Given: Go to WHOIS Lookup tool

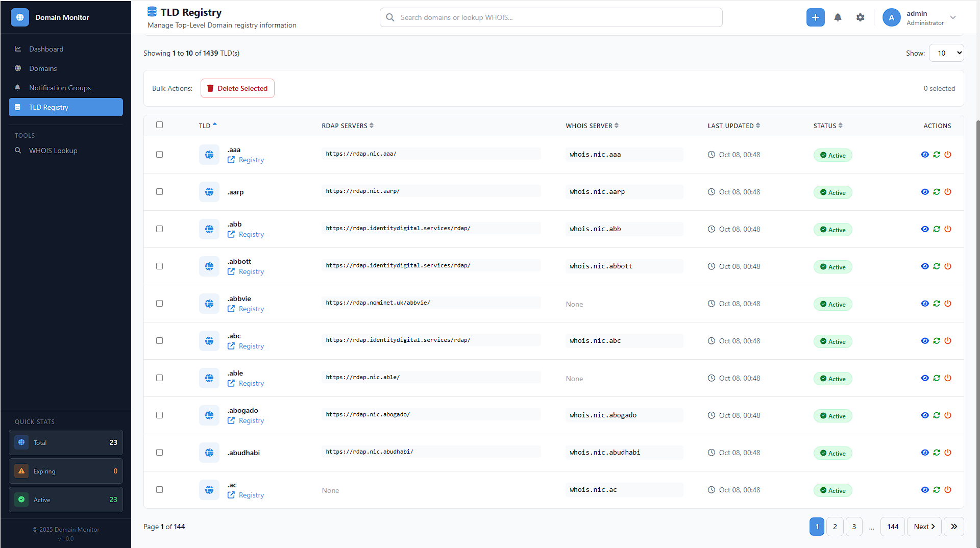Looking at the screenshot, I should (53, 151).
